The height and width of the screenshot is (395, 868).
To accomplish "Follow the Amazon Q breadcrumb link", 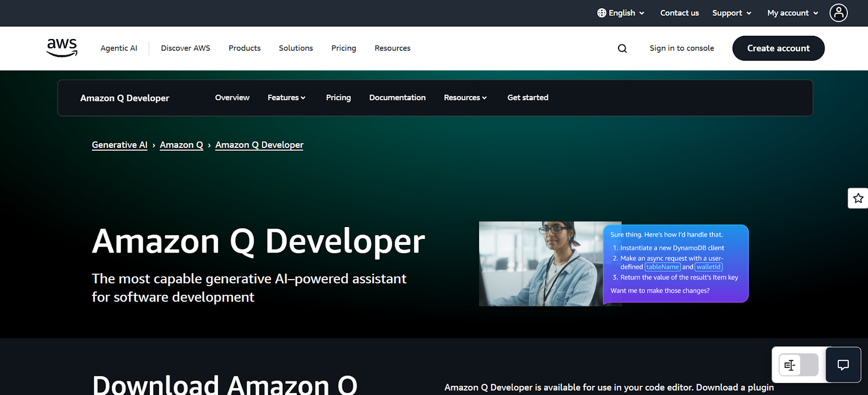I will click(181, 145).
